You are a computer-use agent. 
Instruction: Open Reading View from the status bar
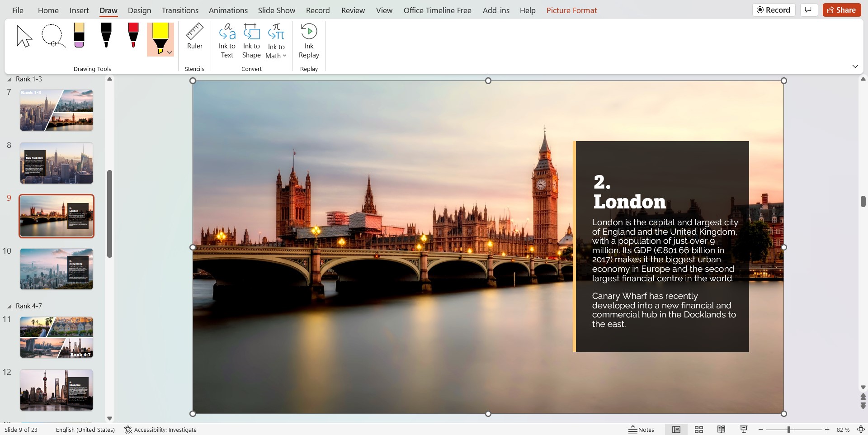click(x=722, y=429)
